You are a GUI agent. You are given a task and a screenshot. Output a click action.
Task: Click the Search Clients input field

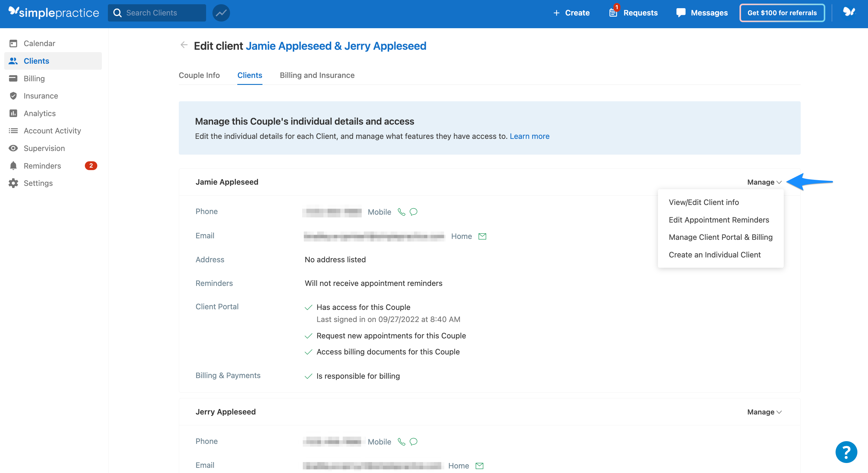pos(157,12)
